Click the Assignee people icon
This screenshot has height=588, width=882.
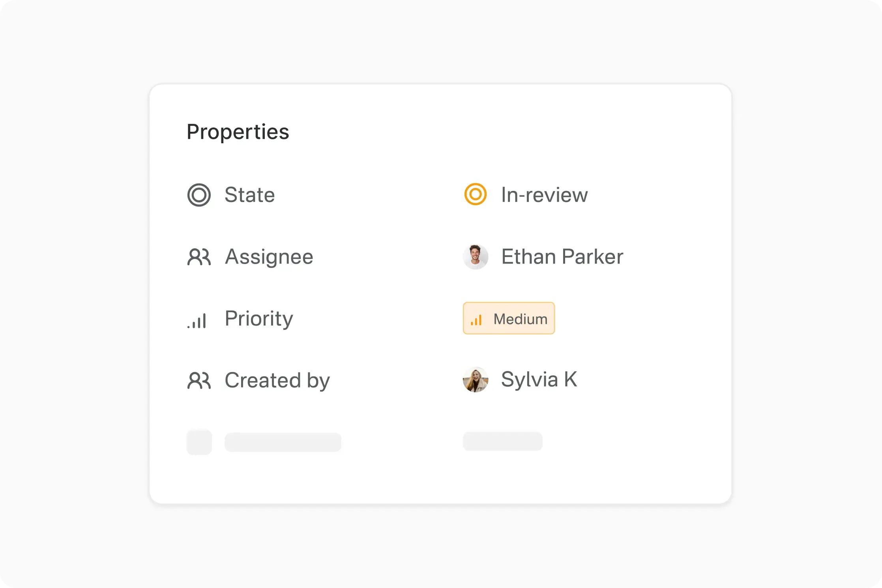coord(199,257)
